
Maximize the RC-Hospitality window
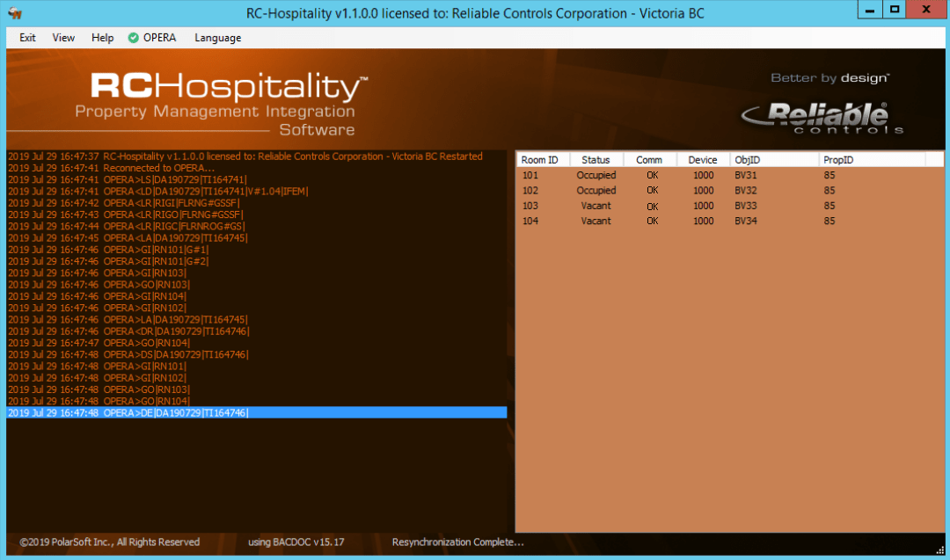click(895, 10)
